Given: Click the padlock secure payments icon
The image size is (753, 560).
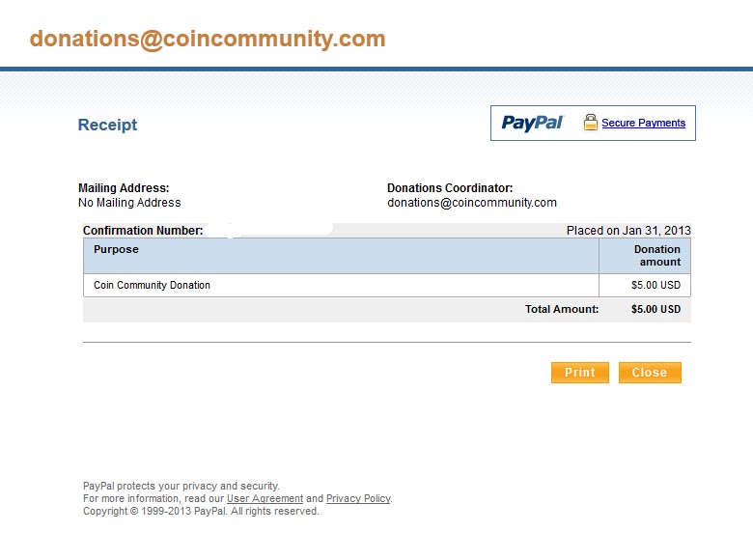Looking at the screenshot, I should tap(590, 123).
